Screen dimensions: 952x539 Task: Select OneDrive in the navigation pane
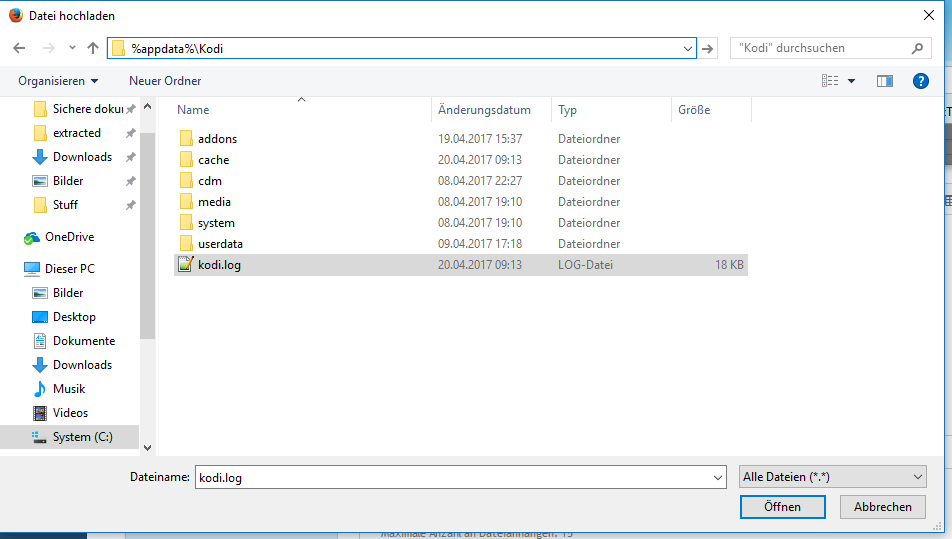pos(69,237)
